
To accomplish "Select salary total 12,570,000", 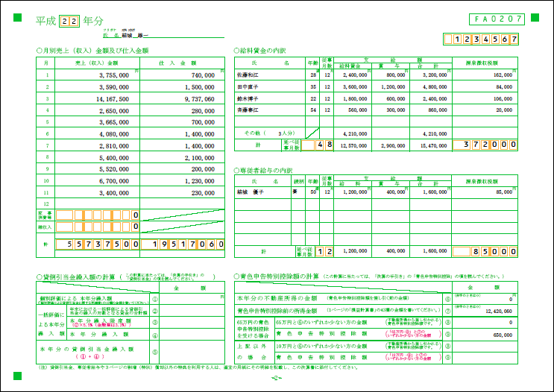I will coord(353,145).
